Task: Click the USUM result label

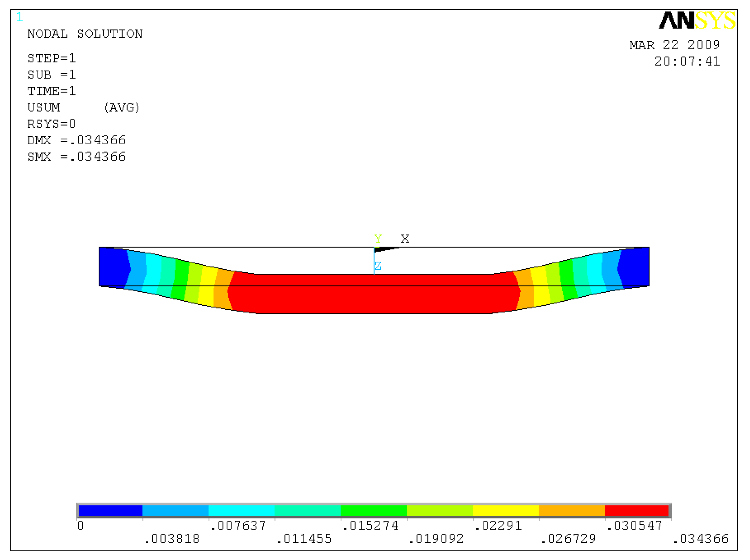Action: point(44,107)
